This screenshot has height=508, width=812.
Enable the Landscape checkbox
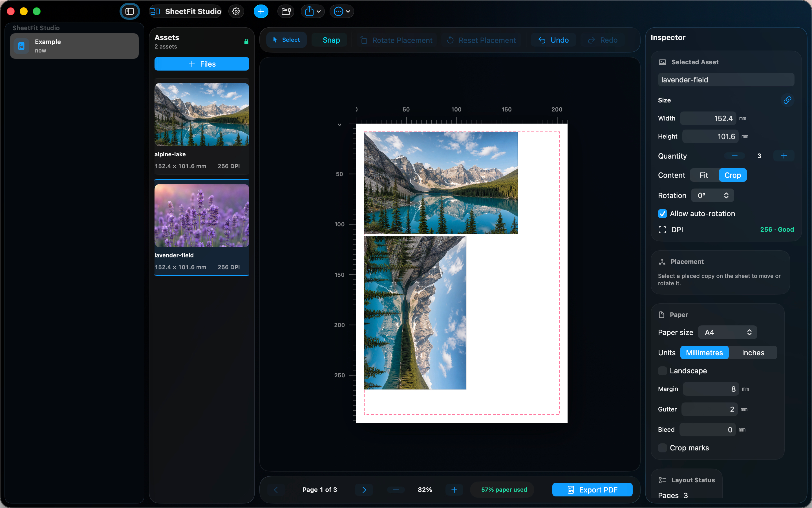pyautogui.click(x=662, y=371)
